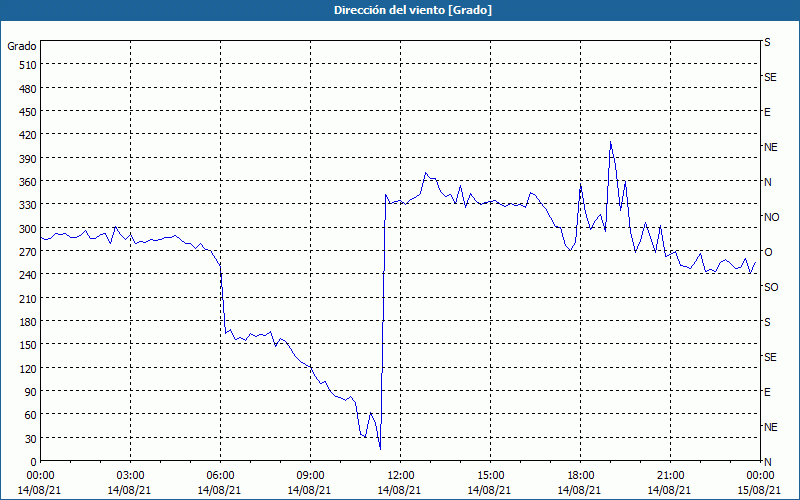Click the "S" compass label level with 180

767,322
